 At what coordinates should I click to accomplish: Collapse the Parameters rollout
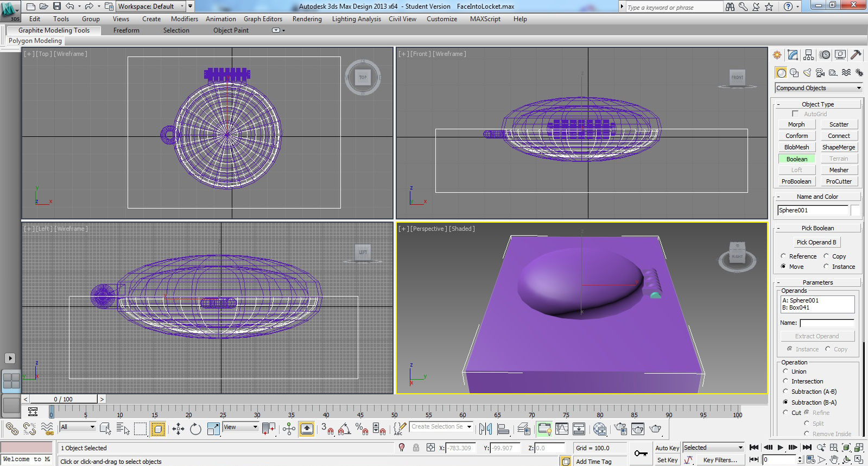[x=818, y=282]
